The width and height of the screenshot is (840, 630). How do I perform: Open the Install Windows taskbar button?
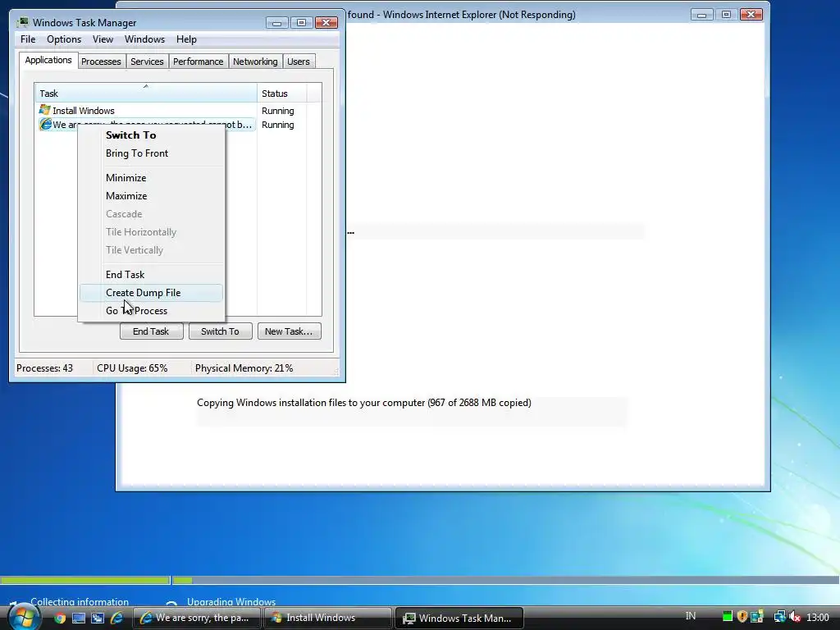(x=326, y=618)
